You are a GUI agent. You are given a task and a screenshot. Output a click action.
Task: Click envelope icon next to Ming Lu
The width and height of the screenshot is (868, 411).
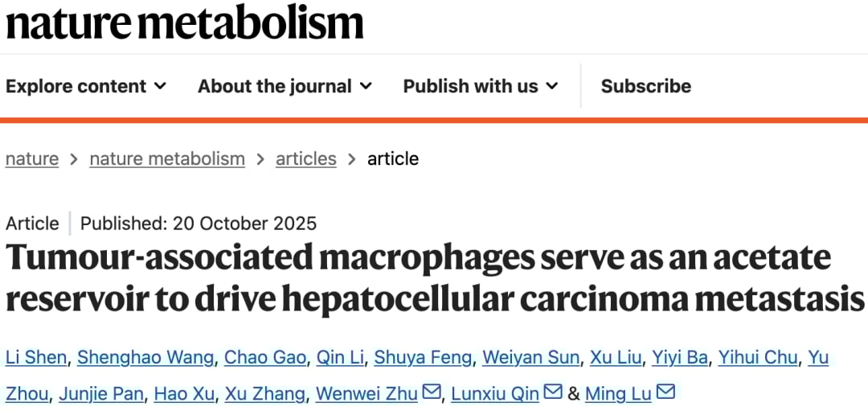click(665, 393)
